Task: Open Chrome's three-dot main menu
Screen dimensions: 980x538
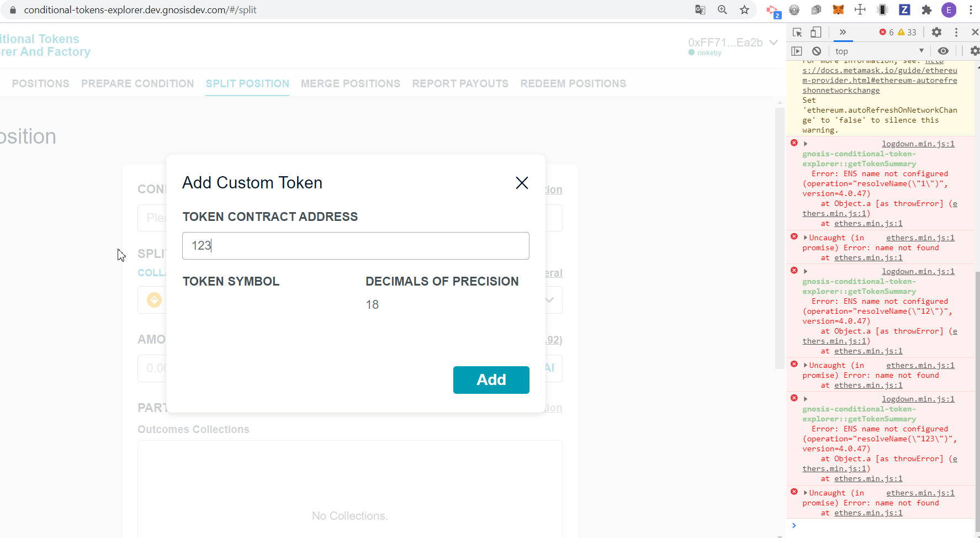Action: (x=971, y=9)
